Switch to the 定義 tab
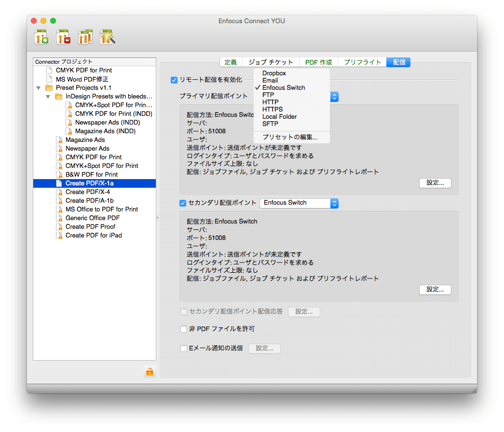 pos(231,62)
